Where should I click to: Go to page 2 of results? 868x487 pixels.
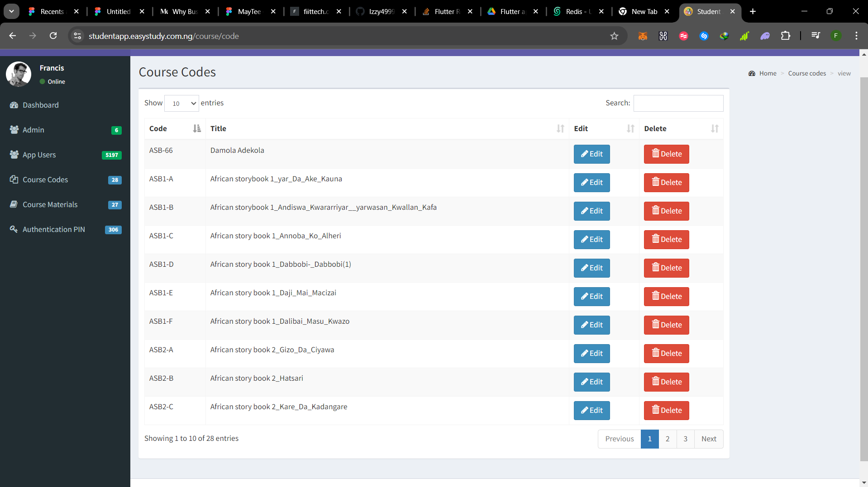668,439
